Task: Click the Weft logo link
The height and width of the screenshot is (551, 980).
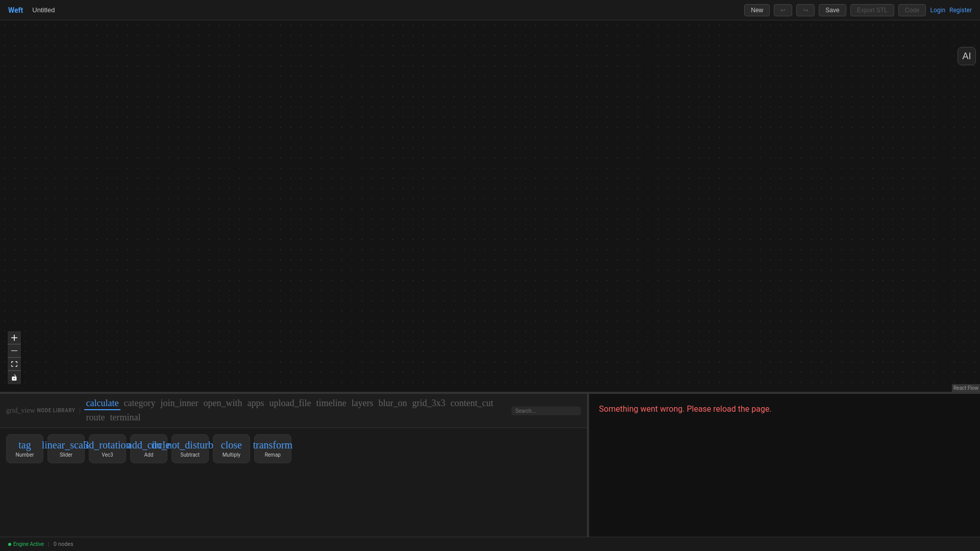Action: point(15,10)
